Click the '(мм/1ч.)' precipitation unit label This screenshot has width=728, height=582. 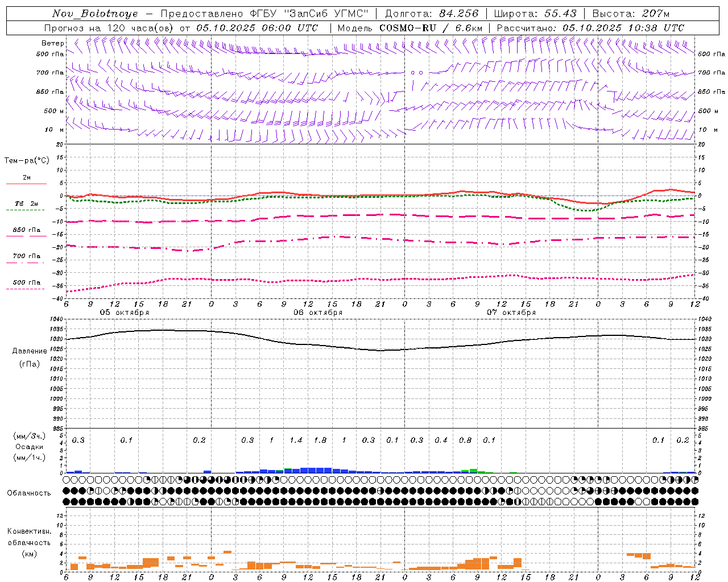(x=29, y=458)
